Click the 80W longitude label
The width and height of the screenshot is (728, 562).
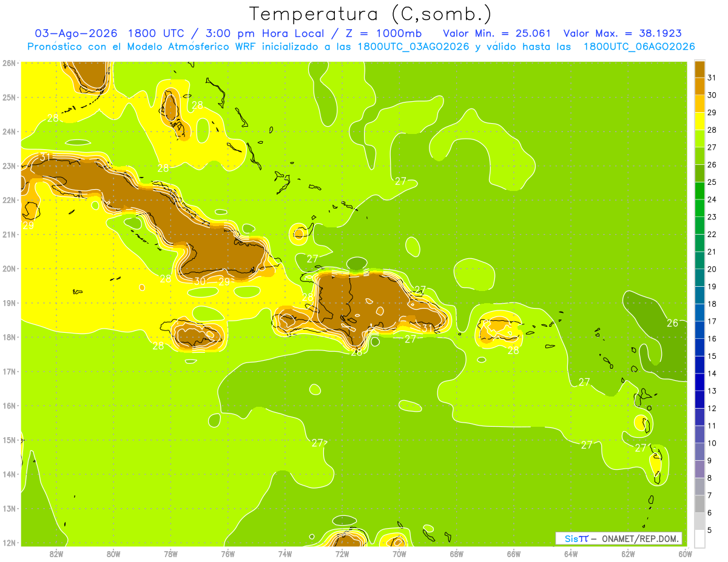tap(113, 554)
